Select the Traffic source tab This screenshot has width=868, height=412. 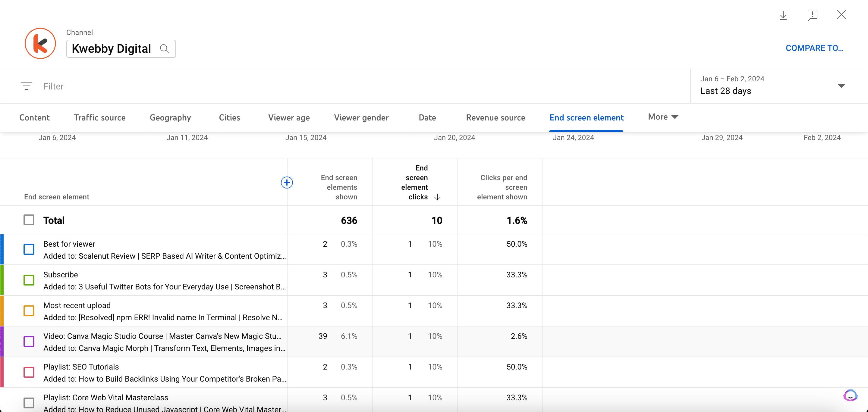(x=100, y=117)
